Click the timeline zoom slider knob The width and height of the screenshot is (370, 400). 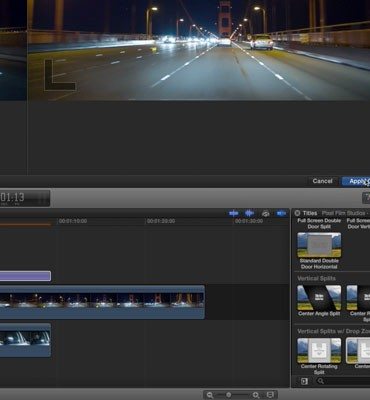coord(229,395)
